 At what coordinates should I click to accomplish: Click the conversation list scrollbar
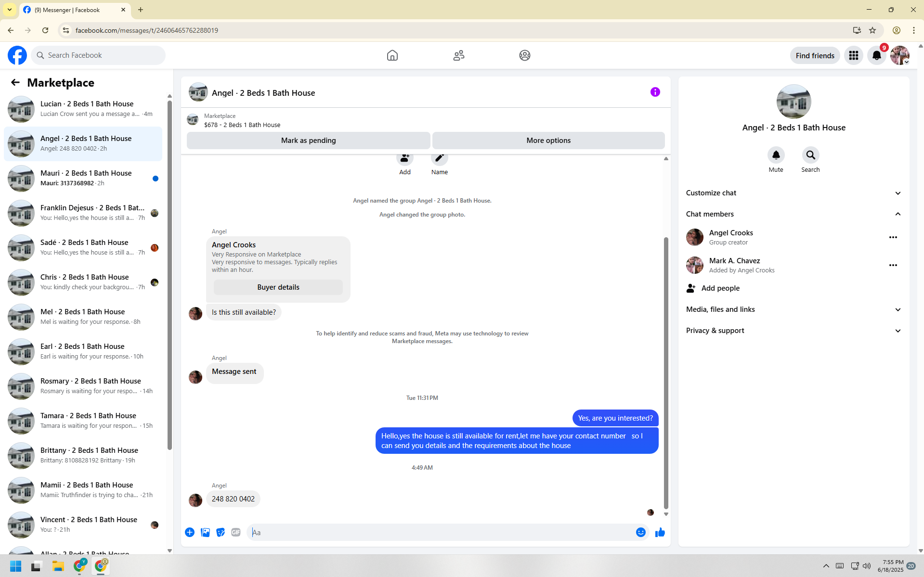tap(169, 274)
